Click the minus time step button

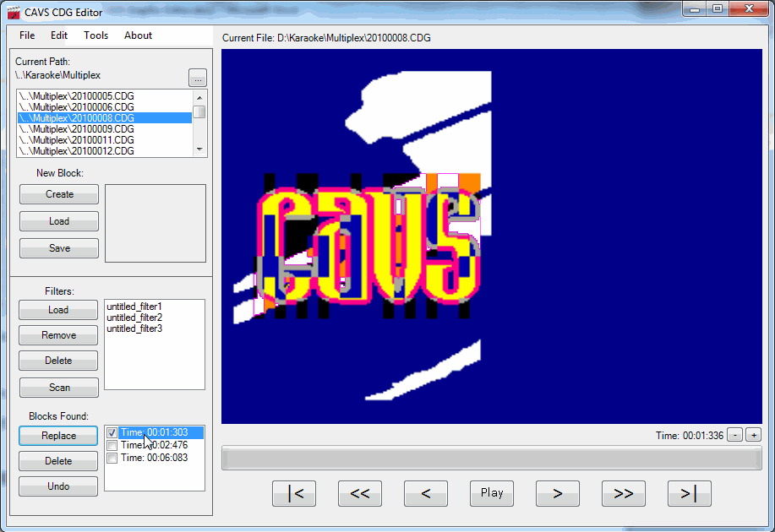[x=735, y=435]
